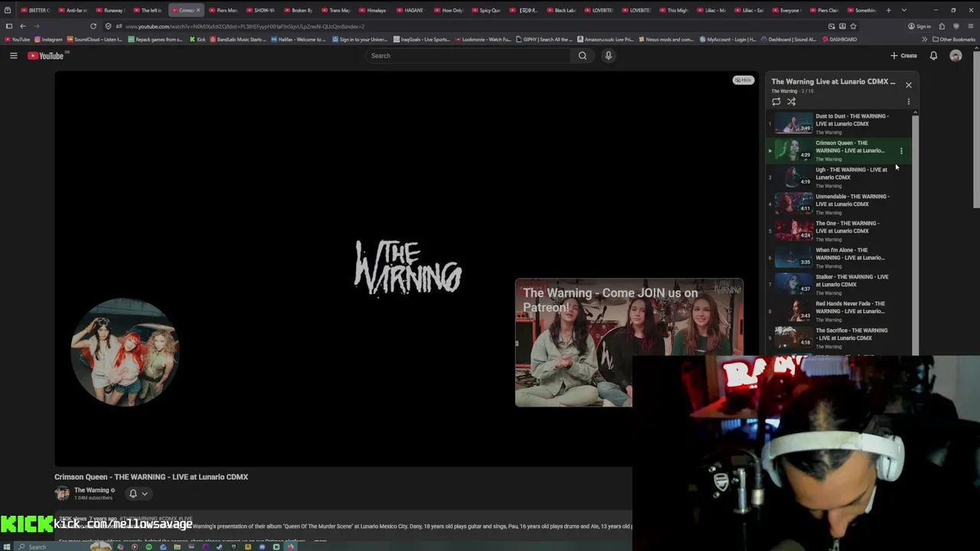Open YouTube notifications bell
Screen dimensions: 980x551
[933, 55]
